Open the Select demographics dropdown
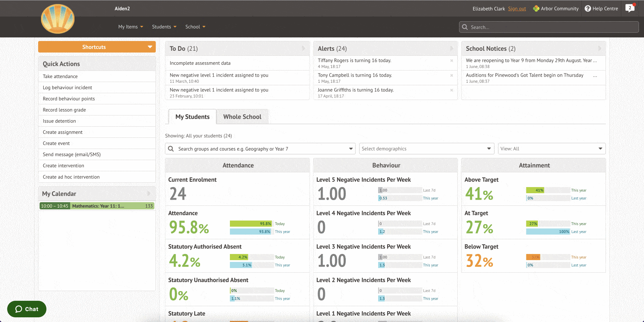Screen dimensions: 644x322 (x=426, y=149)
